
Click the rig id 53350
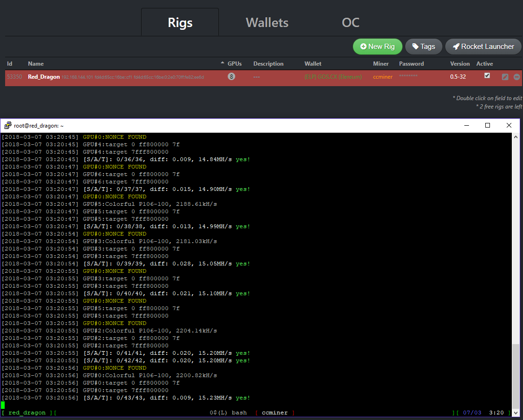pos(14,77)
